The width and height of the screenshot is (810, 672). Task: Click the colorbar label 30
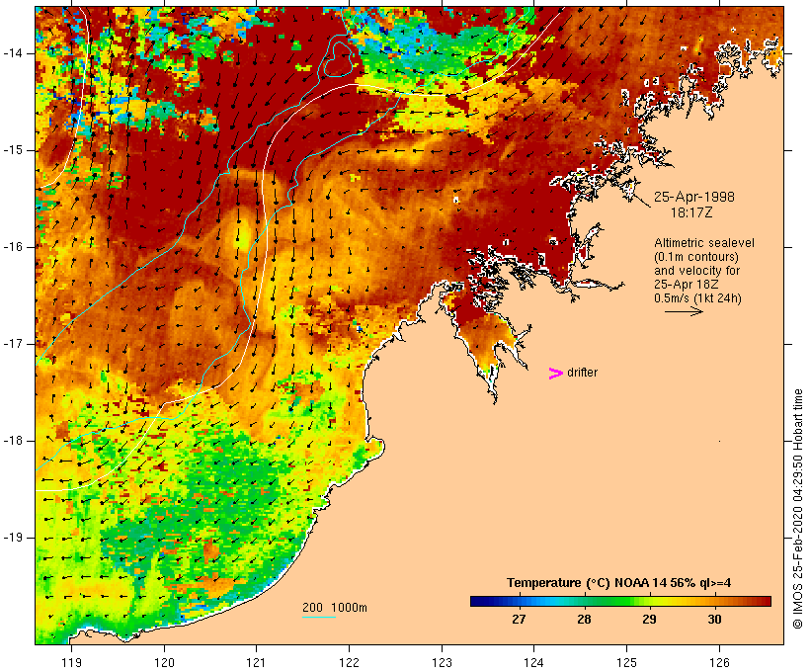coord(715,620)
